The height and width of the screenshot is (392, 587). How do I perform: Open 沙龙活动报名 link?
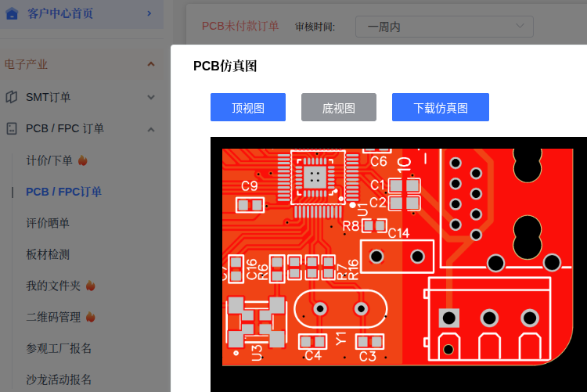tap(59, 379)
